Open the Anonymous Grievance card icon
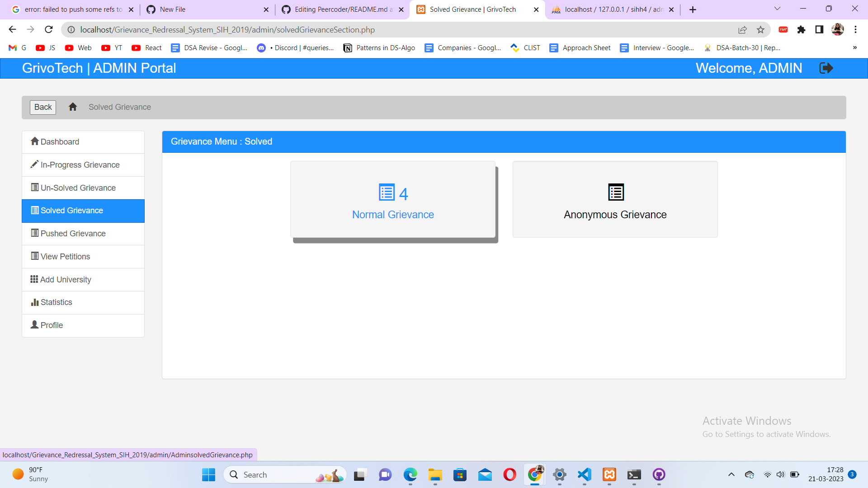868x488 pixels. [615, 192]
